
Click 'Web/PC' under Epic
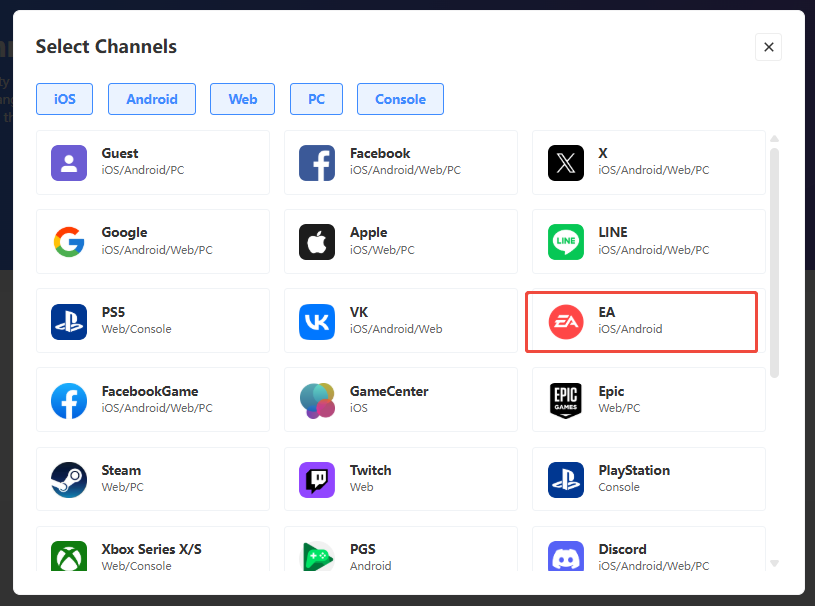click(619, 408)
